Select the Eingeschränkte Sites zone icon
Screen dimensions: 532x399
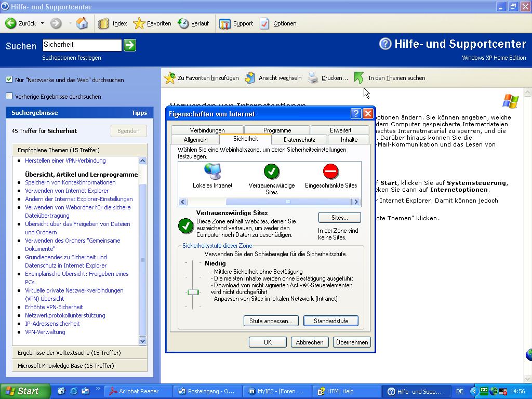(331, 171)
